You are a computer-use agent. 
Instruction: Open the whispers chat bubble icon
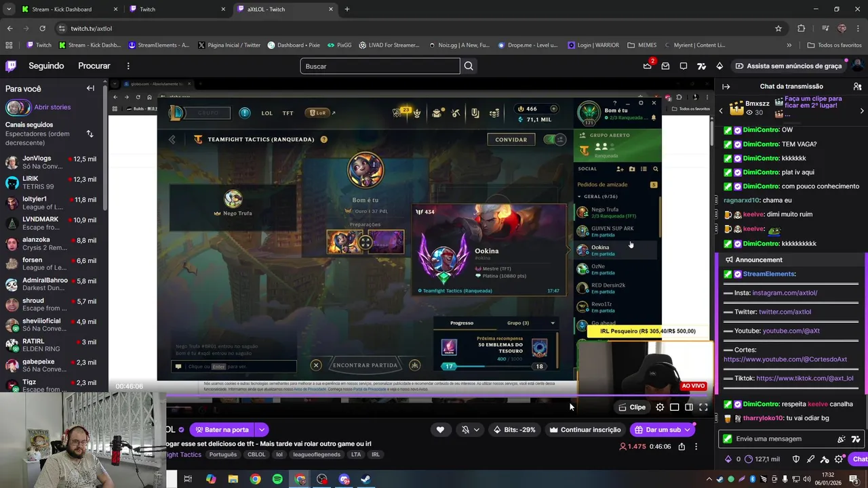coord(684,66)
